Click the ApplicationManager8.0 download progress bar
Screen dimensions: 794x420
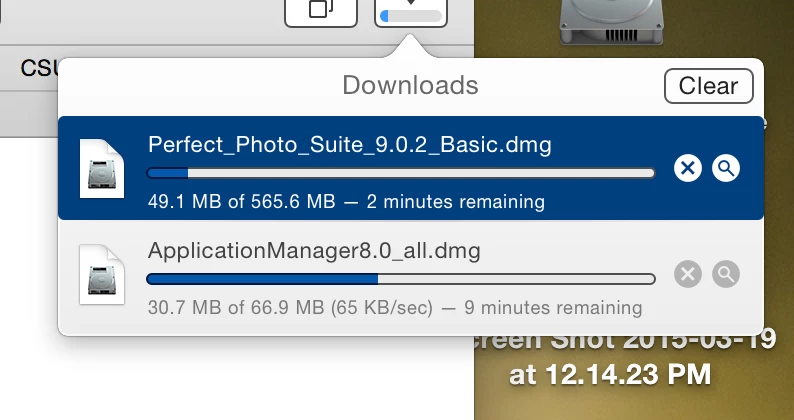pos(401,279)
